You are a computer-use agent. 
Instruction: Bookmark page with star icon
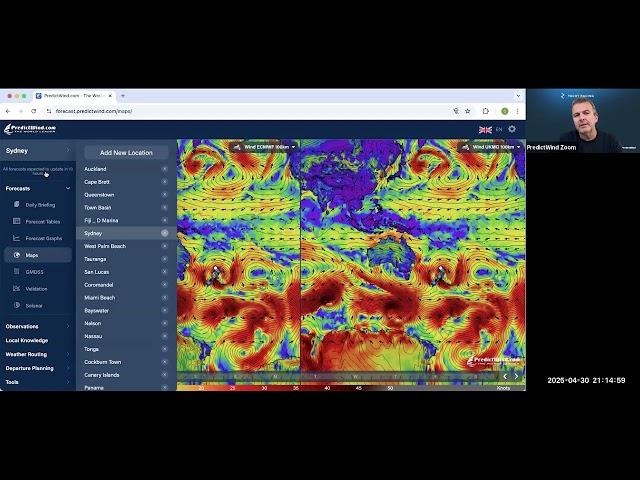click(x=468, y=111)
